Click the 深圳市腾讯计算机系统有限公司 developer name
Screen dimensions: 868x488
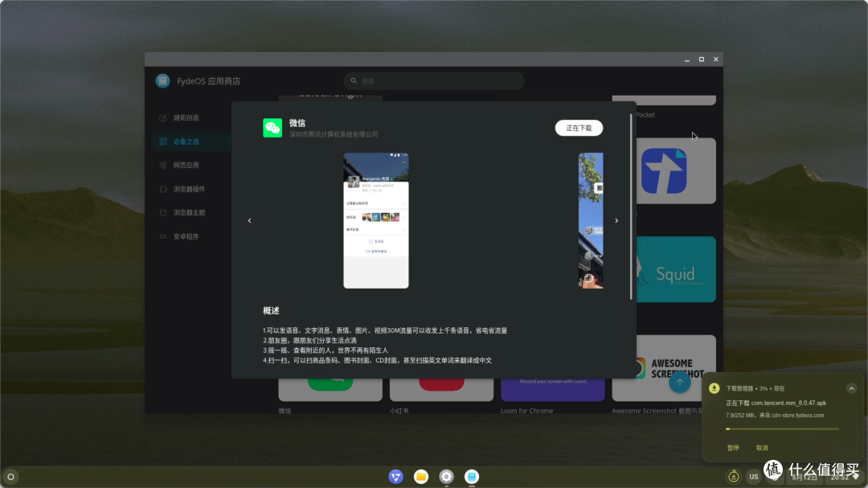click(x=334, y=134)
